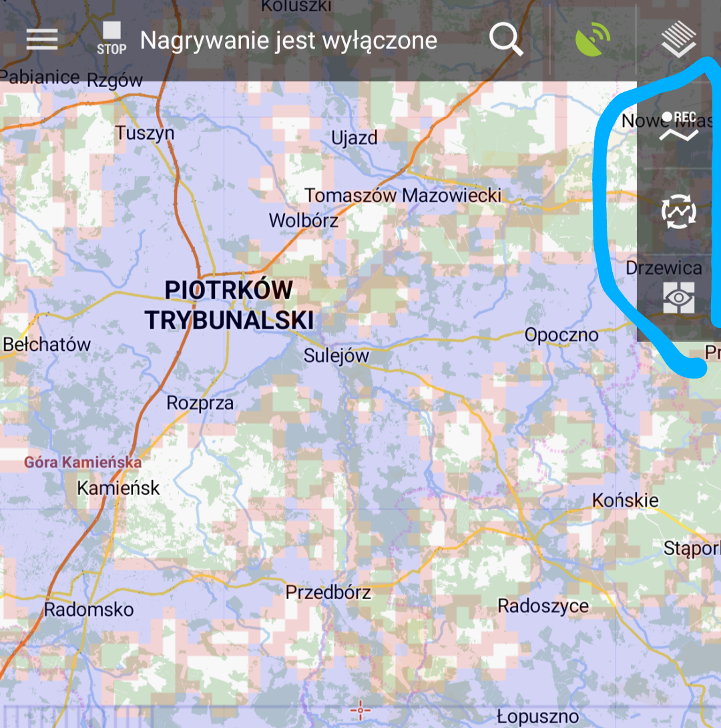This screenshot has height=728, width=721.
Task: Select the Góra Kamieńska peak label
Action: point(83,462)
